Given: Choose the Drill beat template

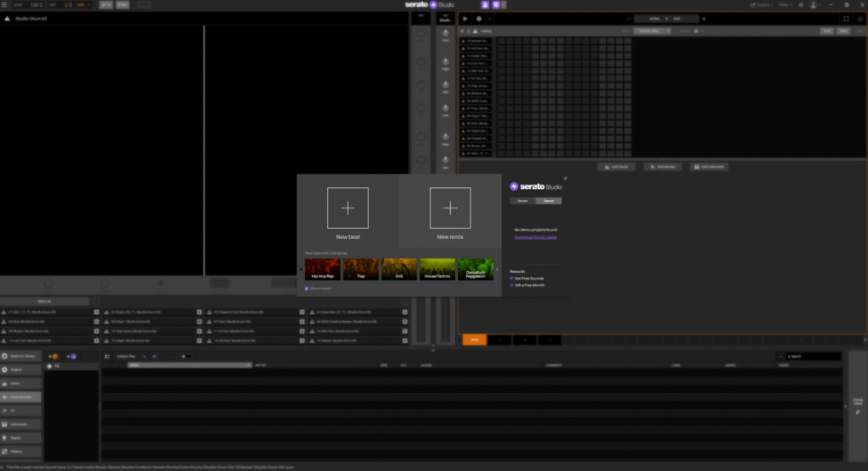Looking at the screenshot, I should [398, 269].
